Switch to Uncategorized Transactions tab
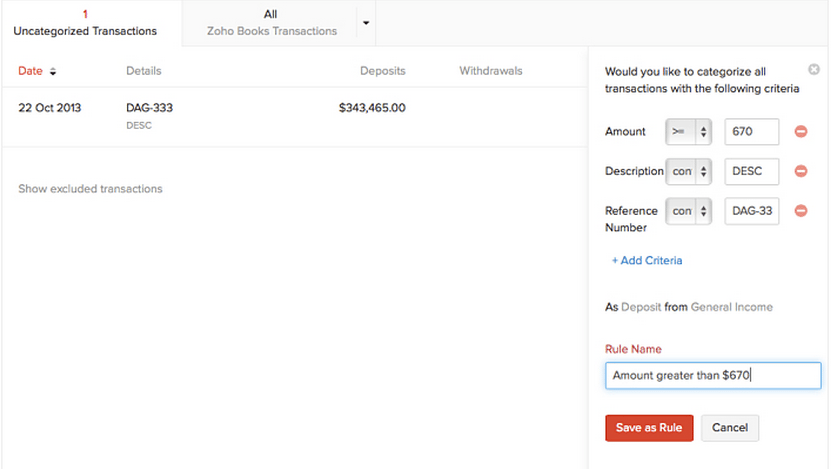831x469 pixels. 85,23
